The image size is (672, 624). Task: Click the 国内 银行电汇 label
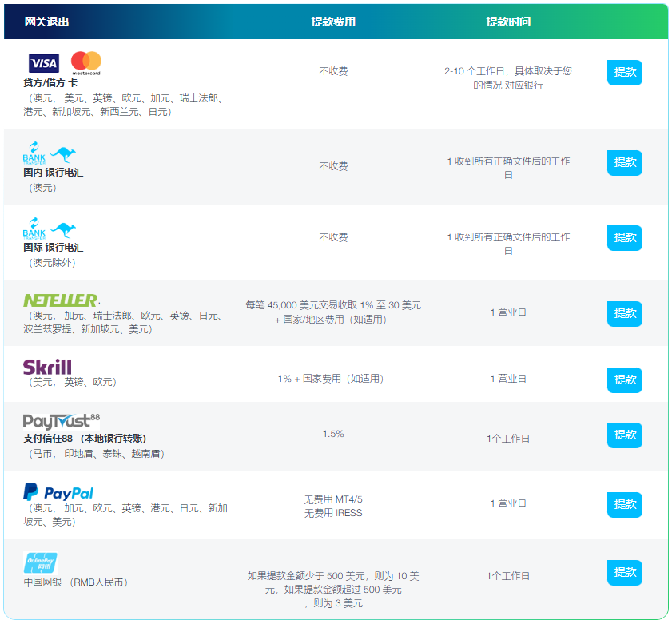[54, 173]
